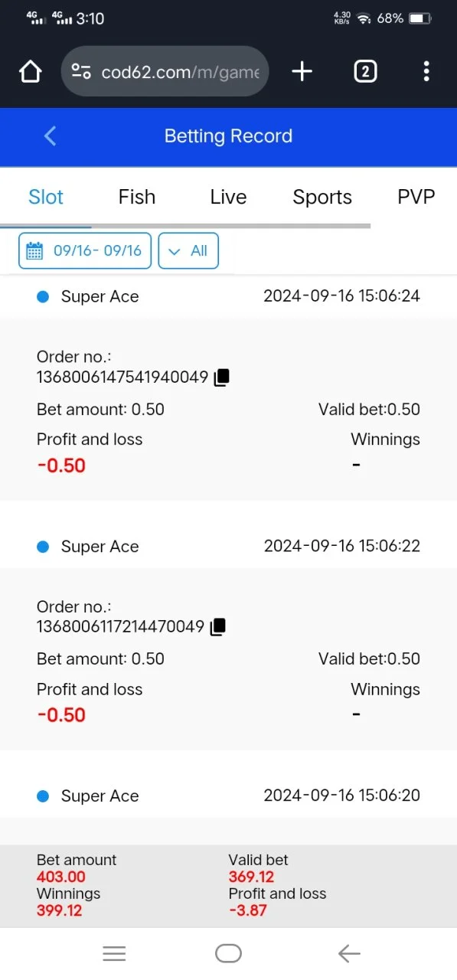This screenshot has height=980, width=457.
Task: Copy order number 1368006147541940049
Action: coord(221,377)
